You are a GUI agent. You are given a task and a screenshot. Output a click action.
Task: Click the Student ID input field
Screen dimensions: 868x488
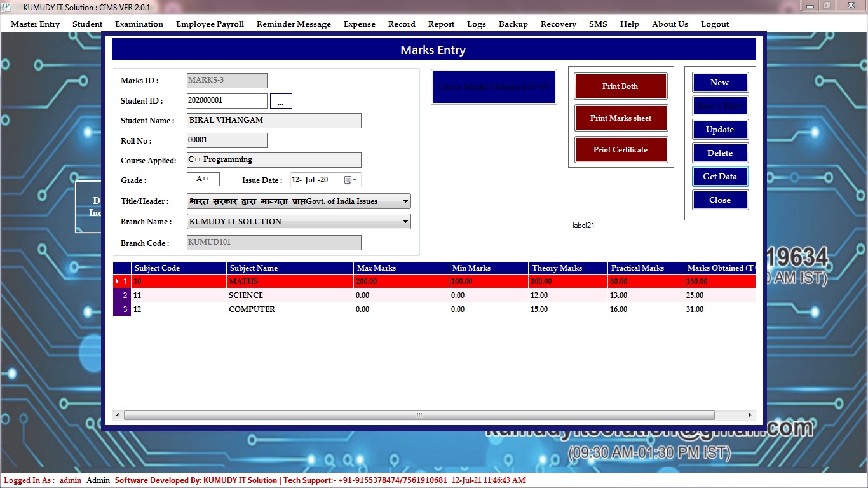coord(227,100)
